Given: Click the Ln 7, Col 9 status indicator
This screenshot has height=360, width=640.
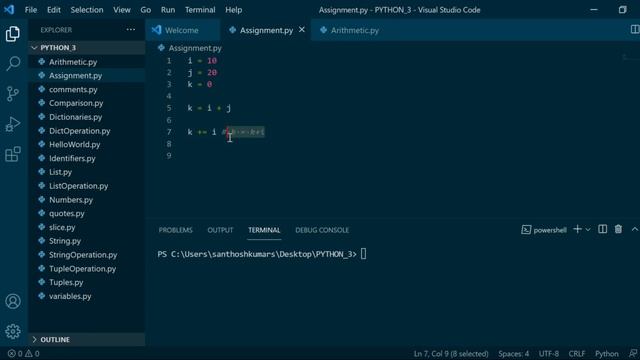Looking at the screenshot, I should [451, 353].
